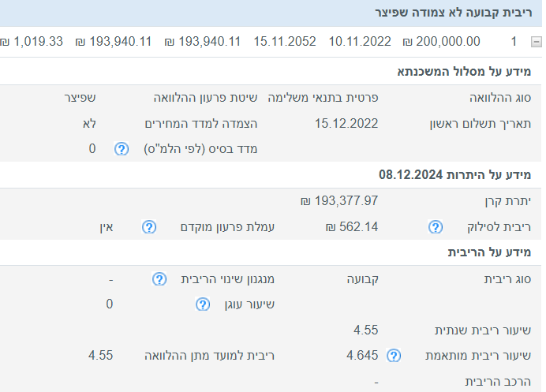Screen dimensions: 546x392
Task: Click help icon beside שיעור ריבית מותאמת
Action: click(393, 356)
